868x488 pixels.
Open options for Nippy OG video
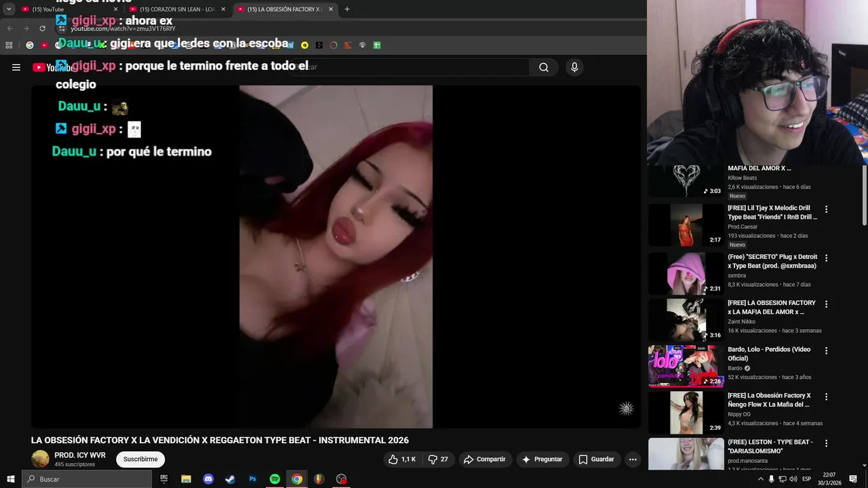point(826,396)
